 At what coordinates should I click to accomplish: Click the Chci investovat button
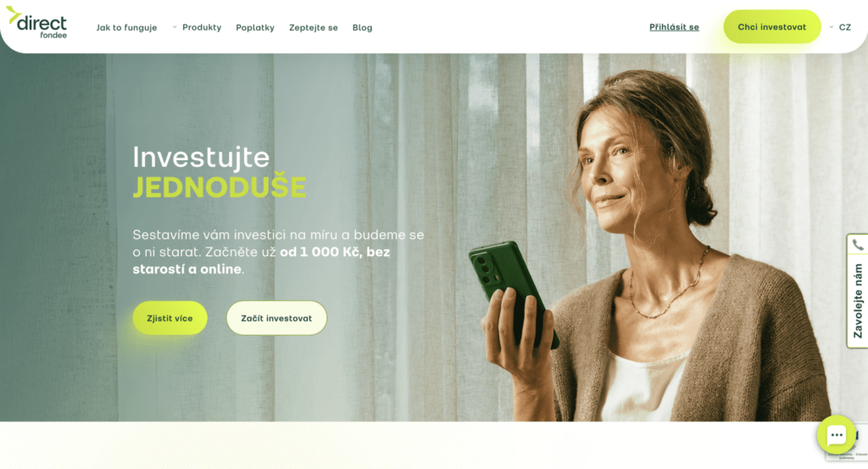click(771, 26)
